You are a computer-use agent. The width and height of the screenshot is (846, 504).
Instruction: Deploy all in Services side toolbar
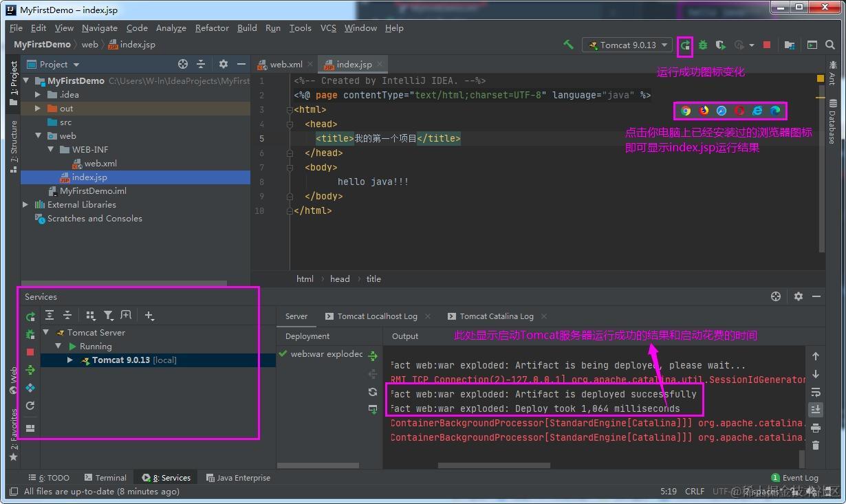coord(30,370)
